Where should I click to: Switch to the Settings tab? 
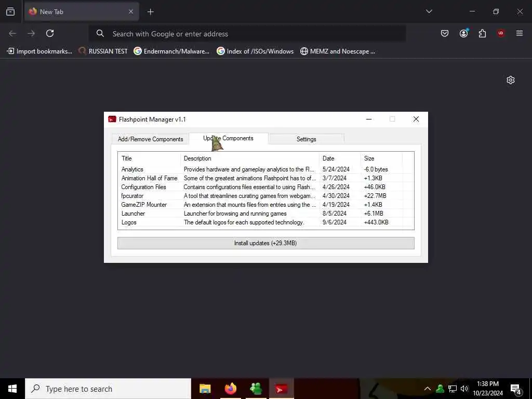[307, 139]
